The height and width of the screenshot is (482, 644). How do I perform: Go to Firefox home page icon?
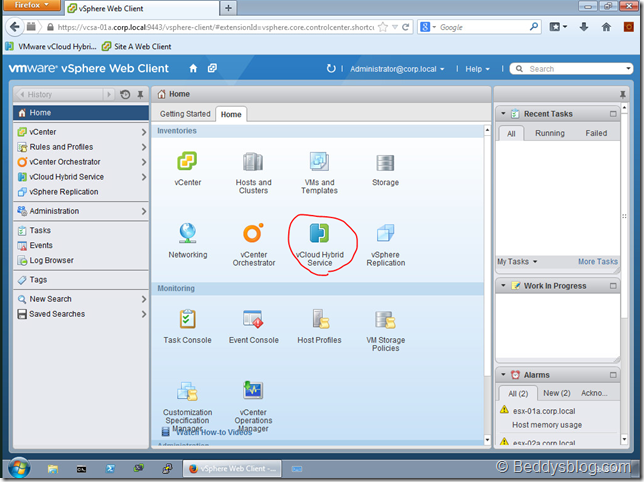pyautogui.click(x=606, y=27)
